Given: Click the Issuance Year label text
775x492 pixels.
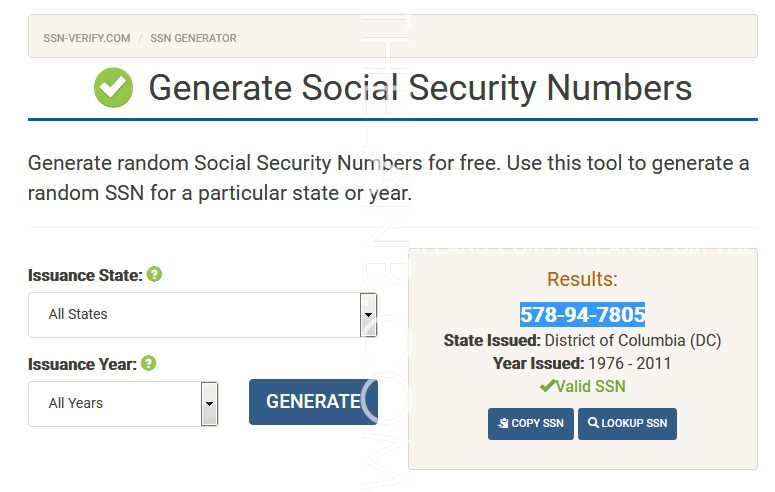Looking at the screenshot, I should [82, 364].
